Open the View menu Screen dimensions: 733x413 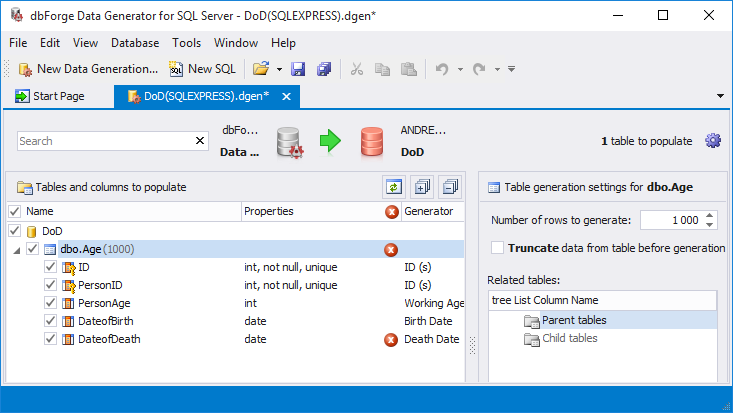click(x=85, y=43)
